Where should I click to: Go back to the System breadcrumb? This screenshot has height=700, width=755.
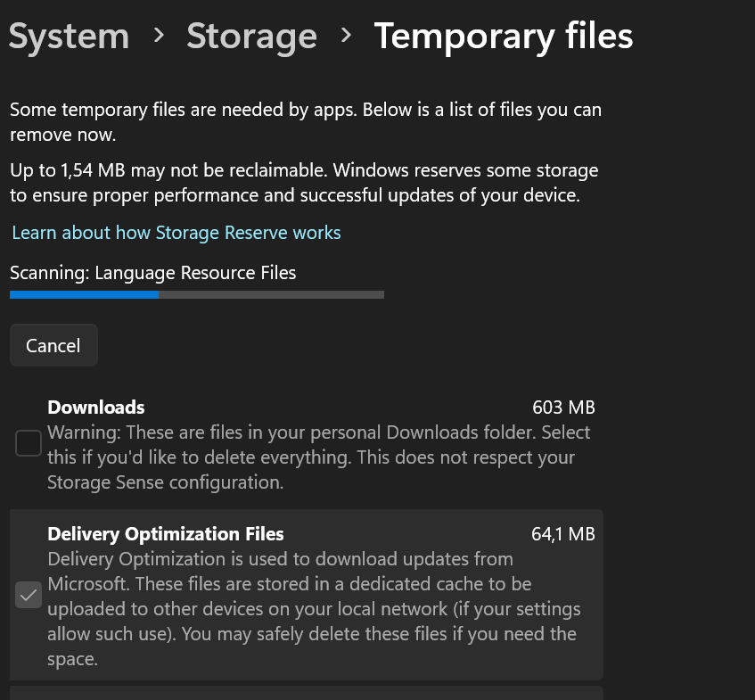tap(69, 37)
